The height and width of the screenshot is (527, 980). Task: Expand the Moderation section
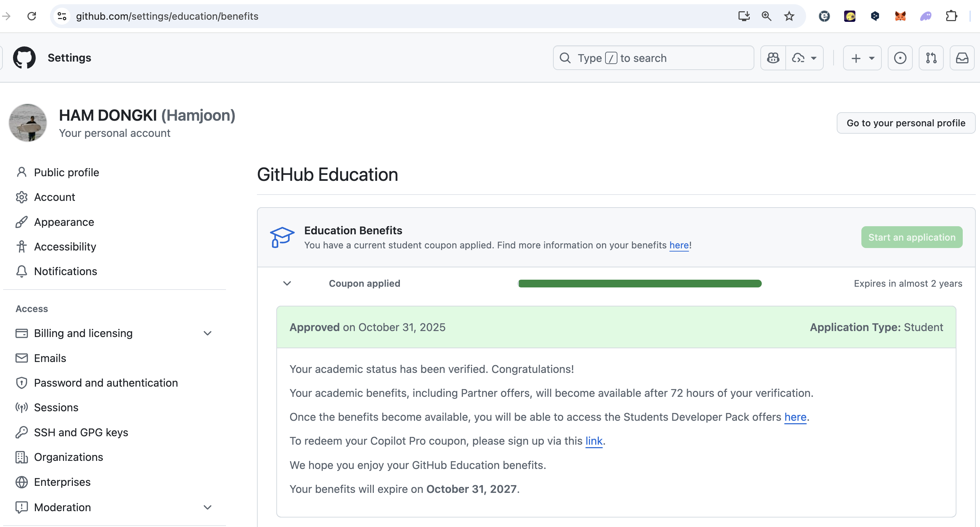point(207,507)
